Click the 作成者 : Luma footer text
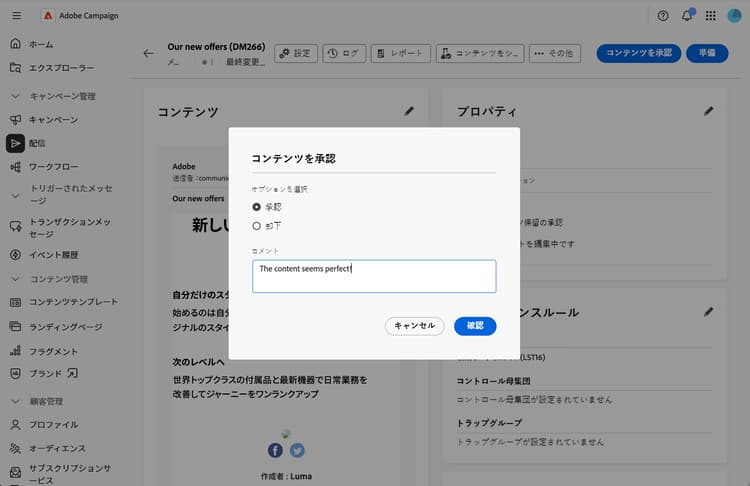 [287, 476]
